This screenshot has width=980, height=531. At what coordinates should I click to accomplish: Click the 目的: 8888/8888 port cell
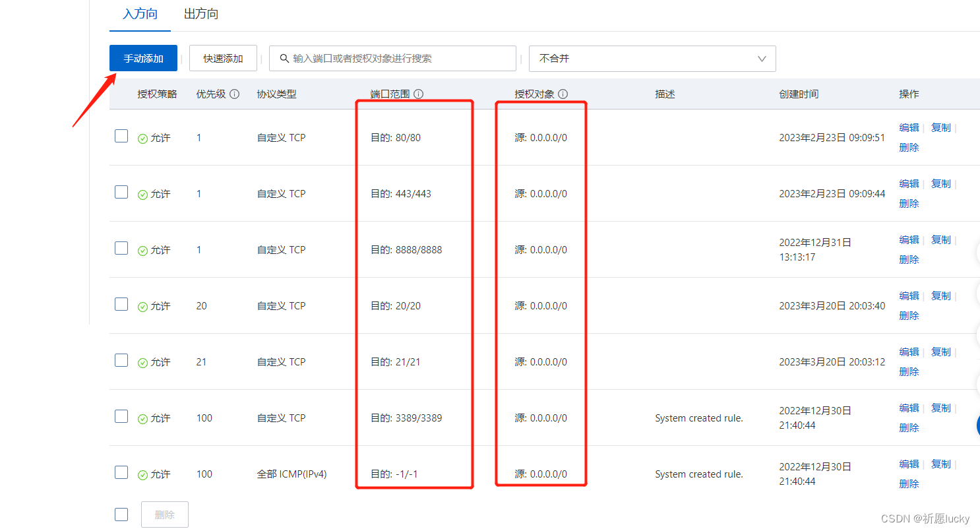click(406, 249)
